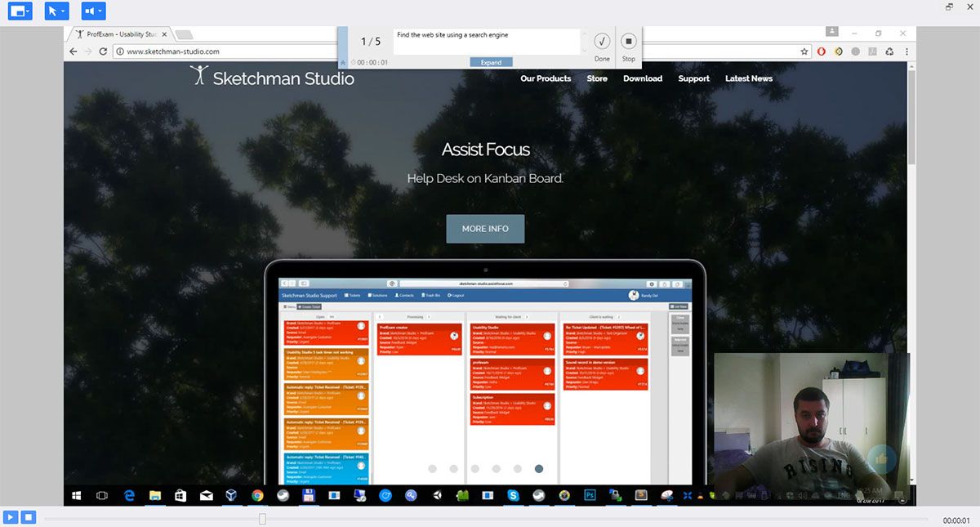Go to the Store page
Screen dimensions: 980x527
click(x=597, y=78)
